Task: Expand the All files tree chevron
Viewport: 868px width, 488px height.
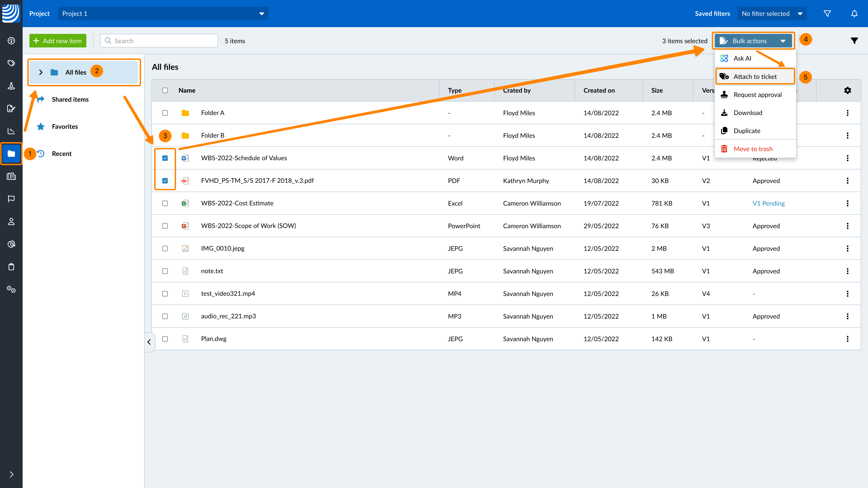Action: pyautogui.click(x=41, y=72)
